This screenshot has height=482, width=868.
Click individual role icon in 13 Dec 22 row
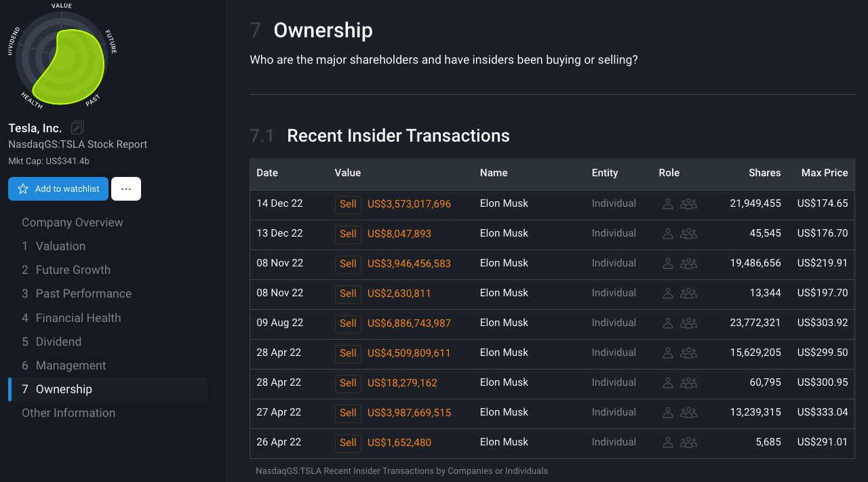pyautogui.click(x=668, y=233)
